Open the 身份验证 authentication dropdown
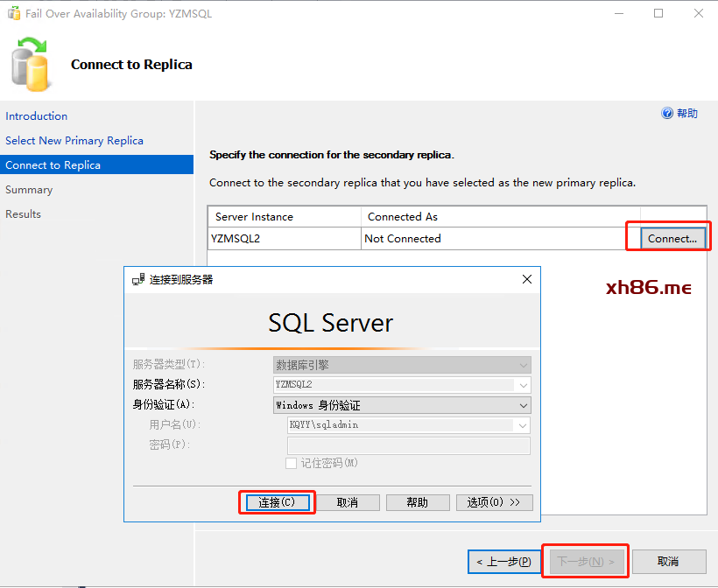 524,405
